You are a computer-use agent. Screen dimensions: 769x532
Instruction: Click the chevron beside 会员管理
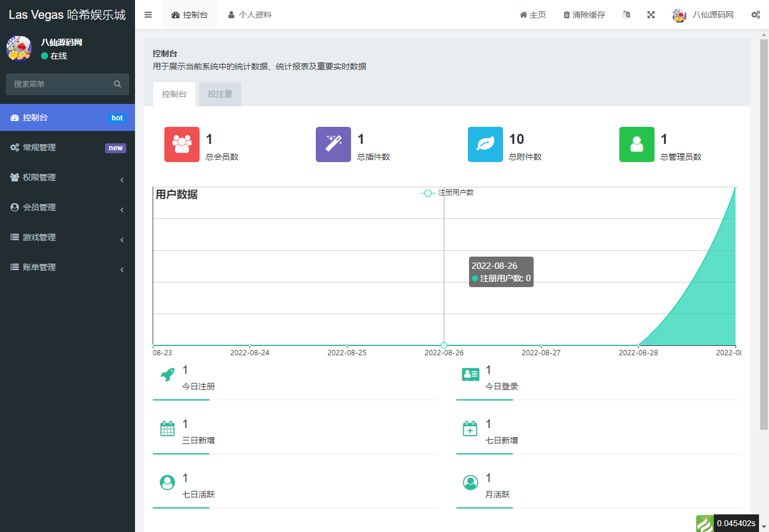[122, 210]
